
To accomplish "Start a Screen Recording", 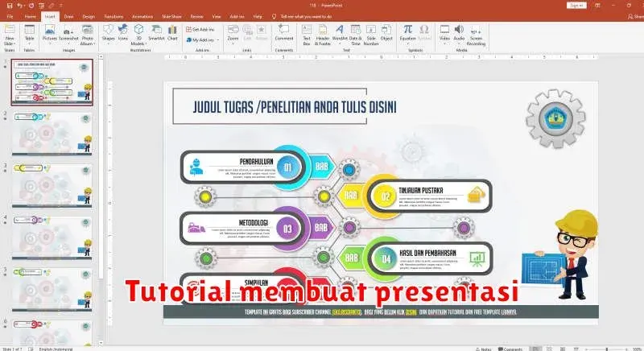I will (476, 35).
